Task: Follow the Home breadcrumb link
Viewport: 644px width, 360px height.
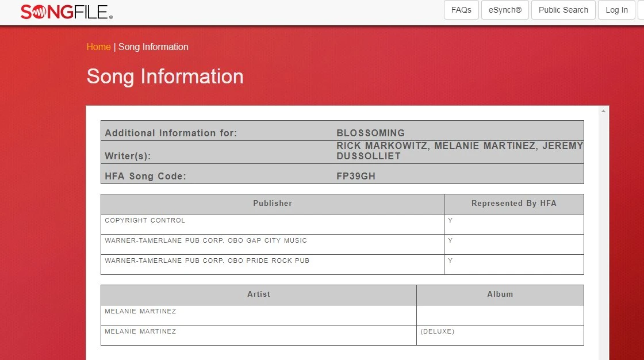Action: [98, 47]
